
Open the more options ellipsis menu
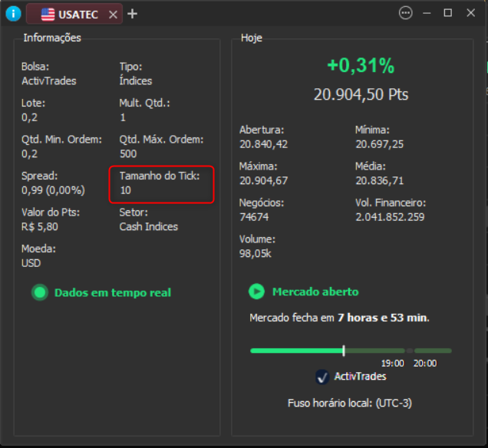(406, 12)
